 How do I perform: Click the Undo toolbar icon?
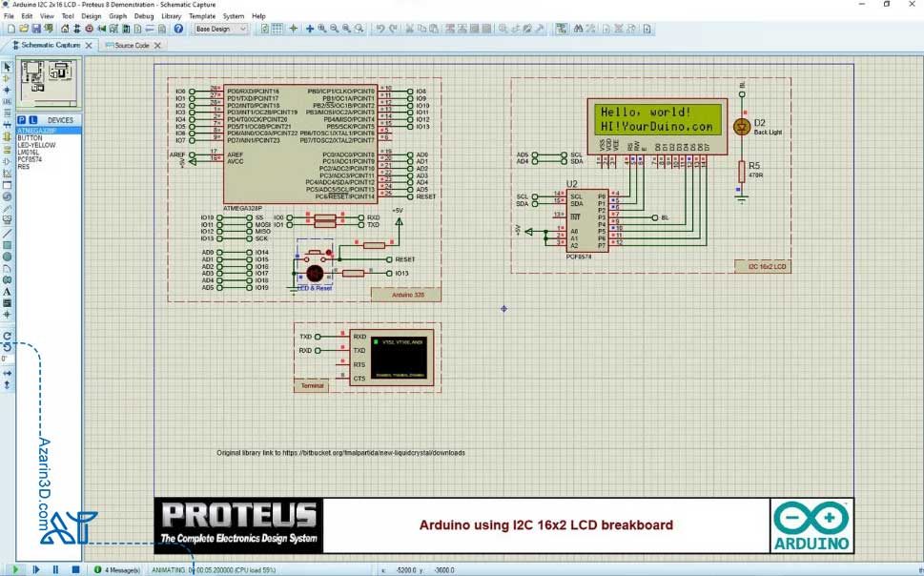click(380, 30)
